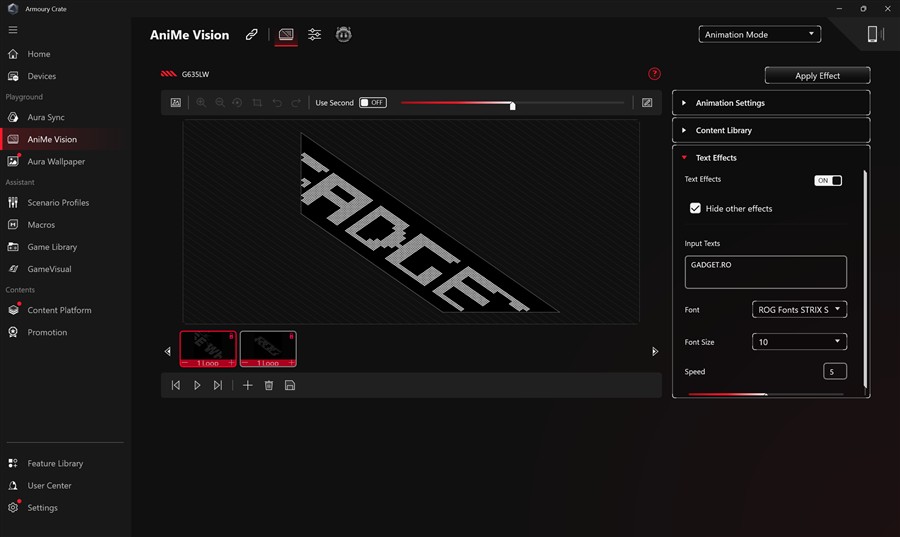Toggle the Use Second switch
This screenshot has height=537, width=900.
[x=372, y=103]
